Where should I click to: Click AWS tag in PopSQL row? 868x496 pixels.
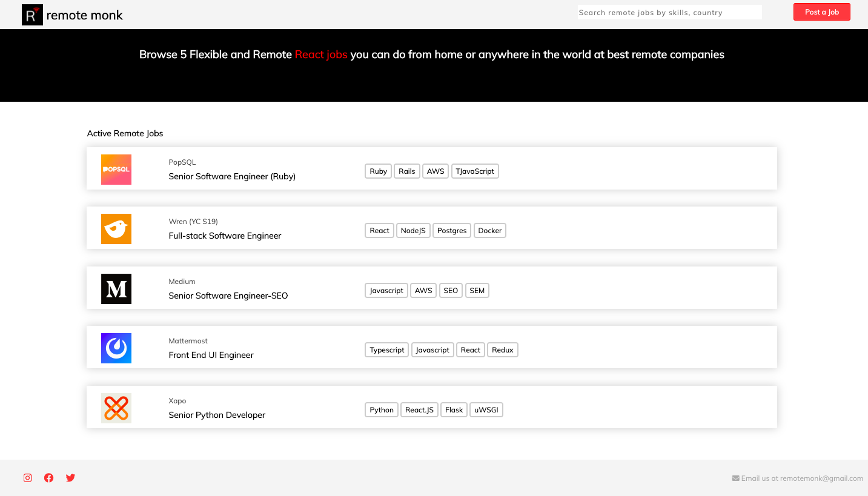436,171
